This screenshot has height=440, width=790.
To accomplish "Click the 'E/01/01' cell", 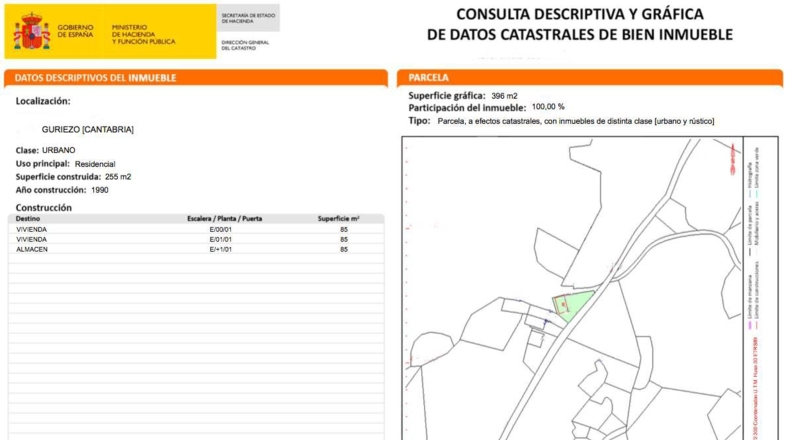I will pyautogui.click(x=221, y=239).
